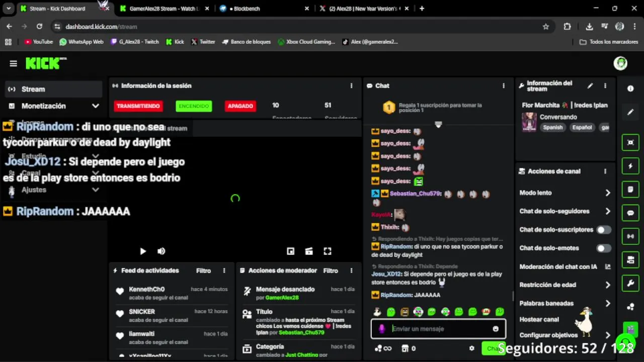
Task: Bookmark this page with the star icon
Action: [x=545, y=27]
